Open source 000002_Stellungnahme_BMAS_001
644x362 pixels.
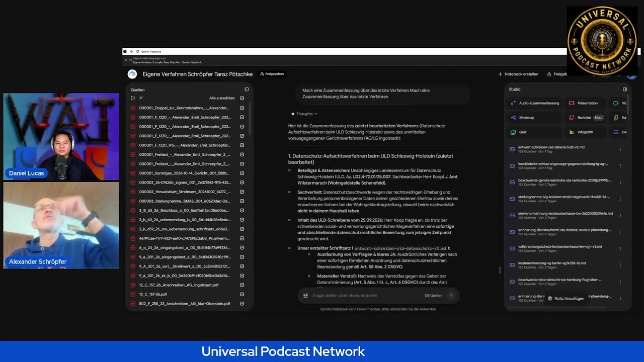tap(184, 201)
